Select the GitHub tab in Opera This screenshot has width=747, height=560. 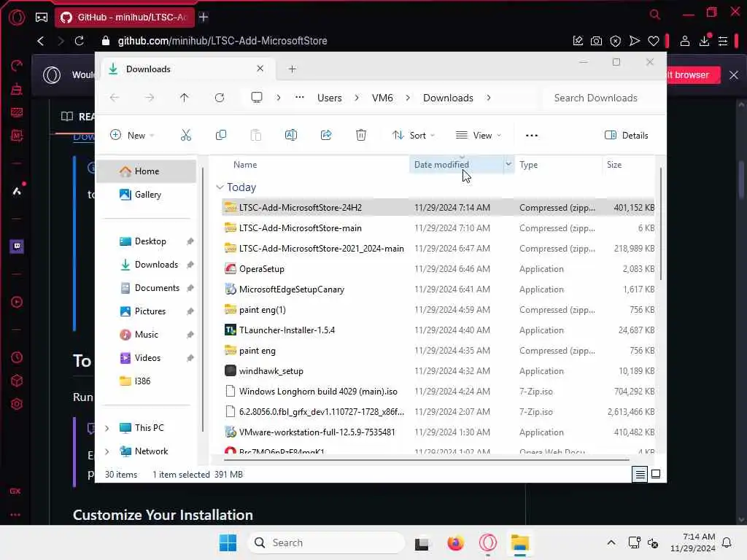125,17
